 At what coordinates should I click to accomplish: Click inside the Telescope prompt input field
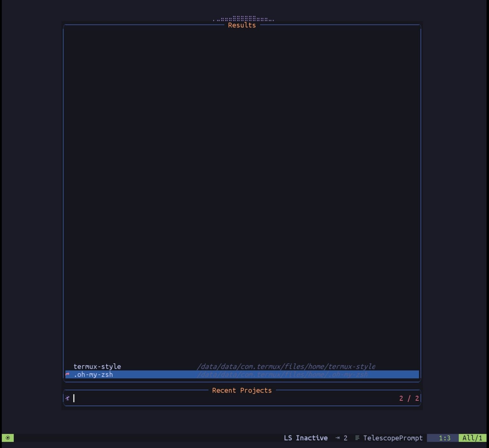pos(127,398)
